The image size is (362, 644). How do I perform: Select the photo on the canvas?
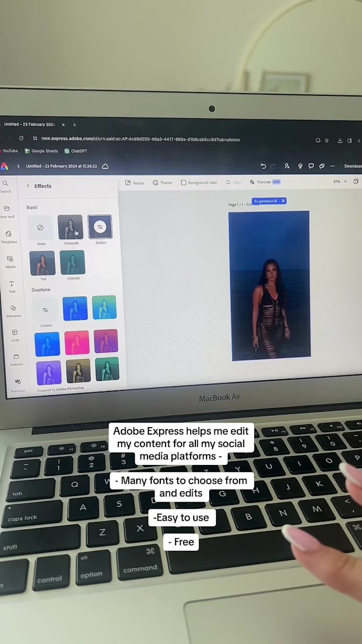[270, 286]
